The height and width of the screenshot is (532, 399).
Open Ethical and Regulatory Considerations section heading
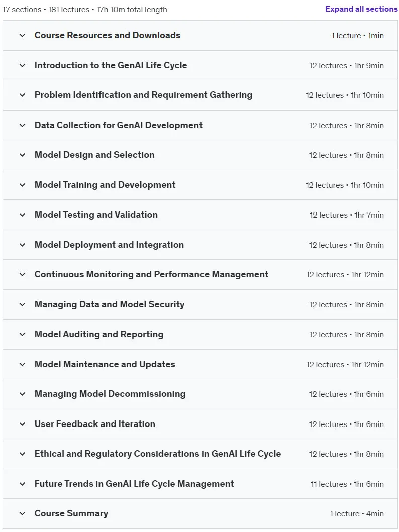tap(157, 454)
